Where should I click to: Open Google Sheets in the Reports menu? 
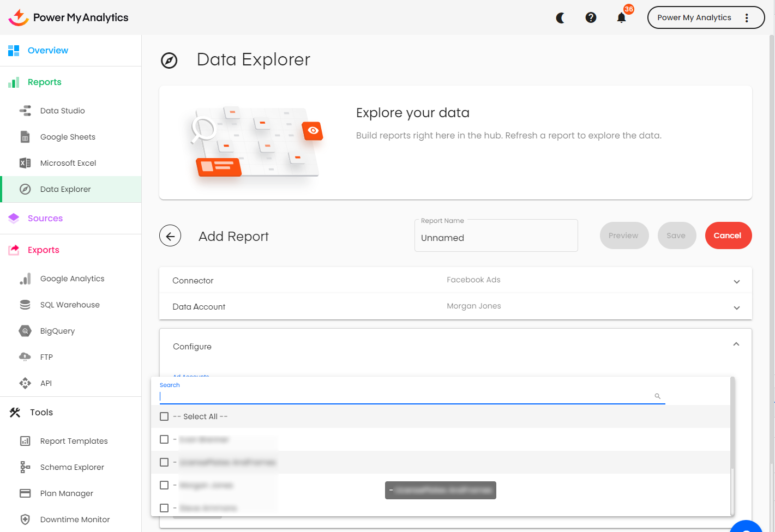tap(68, 137)
